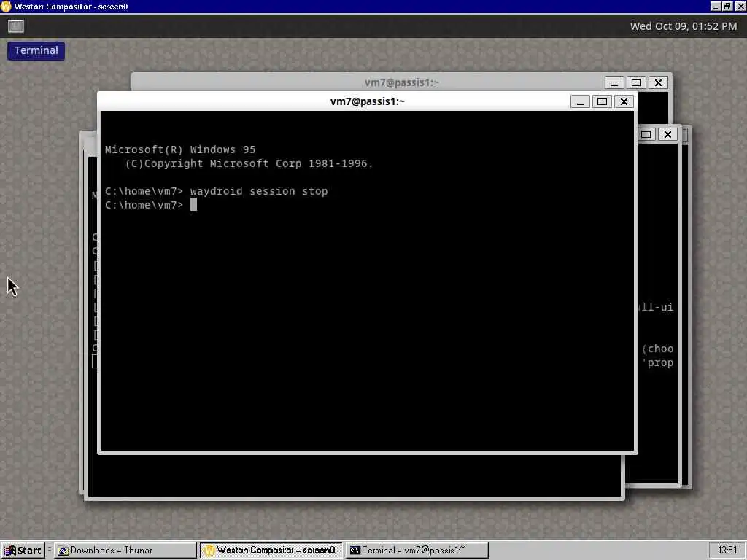Minimize the rear top vm7@passis1 terminal window
Screen dimensions: 747x560
click(x=614, y=82)
